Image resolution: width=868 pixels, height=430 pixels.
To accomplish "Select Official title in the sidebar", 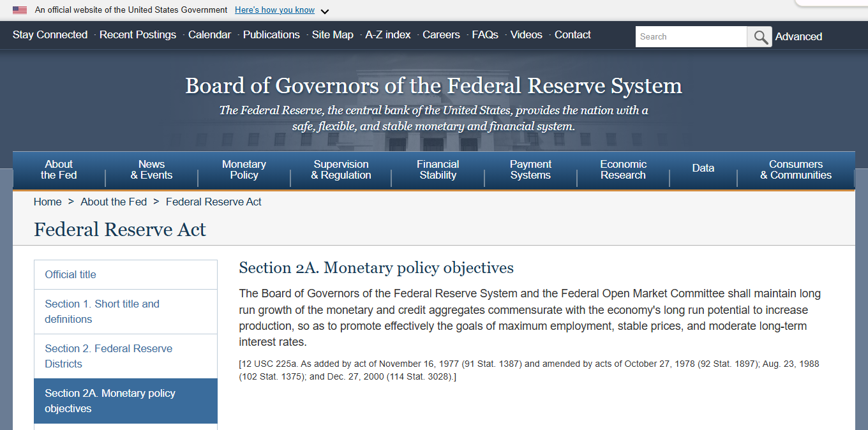I will coord(126,274).
